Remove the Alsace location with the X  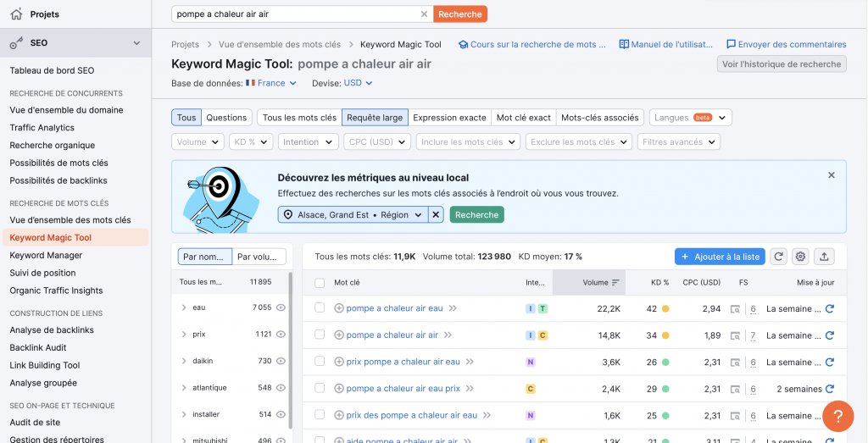(436, 215)
